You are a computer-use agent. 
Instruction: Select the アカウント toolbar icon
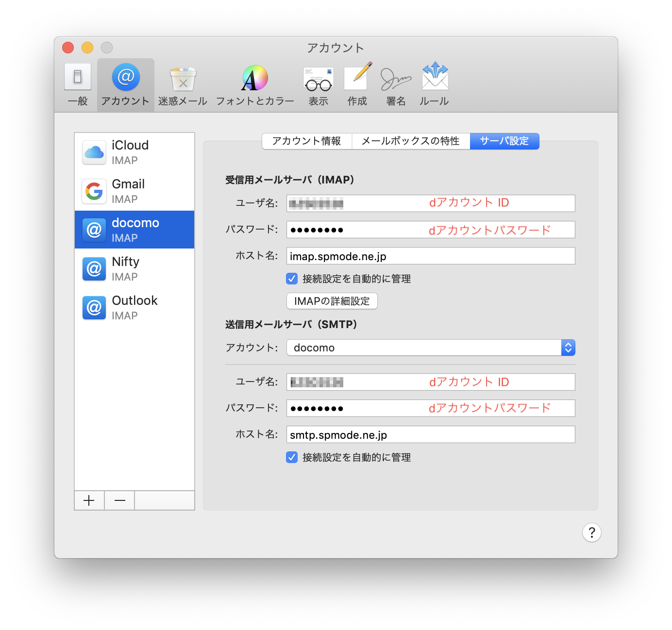coord(125,85)
